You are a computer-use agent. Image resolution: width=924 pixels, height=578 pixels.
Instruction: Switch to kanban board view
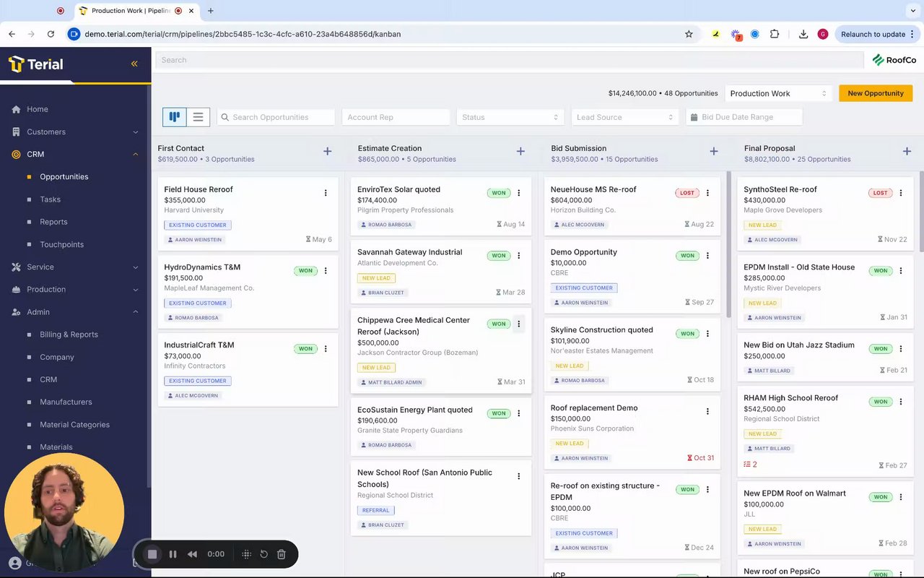pos(174,117)
